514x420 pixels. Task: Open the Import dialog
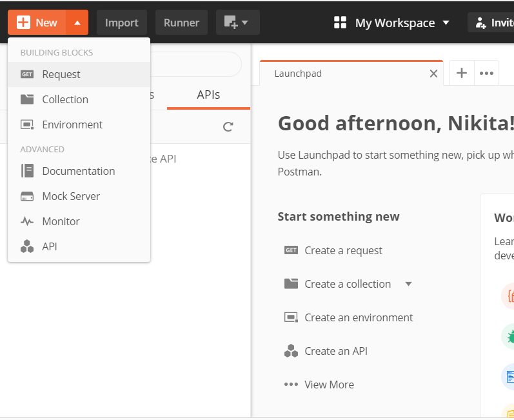point(122,23)
